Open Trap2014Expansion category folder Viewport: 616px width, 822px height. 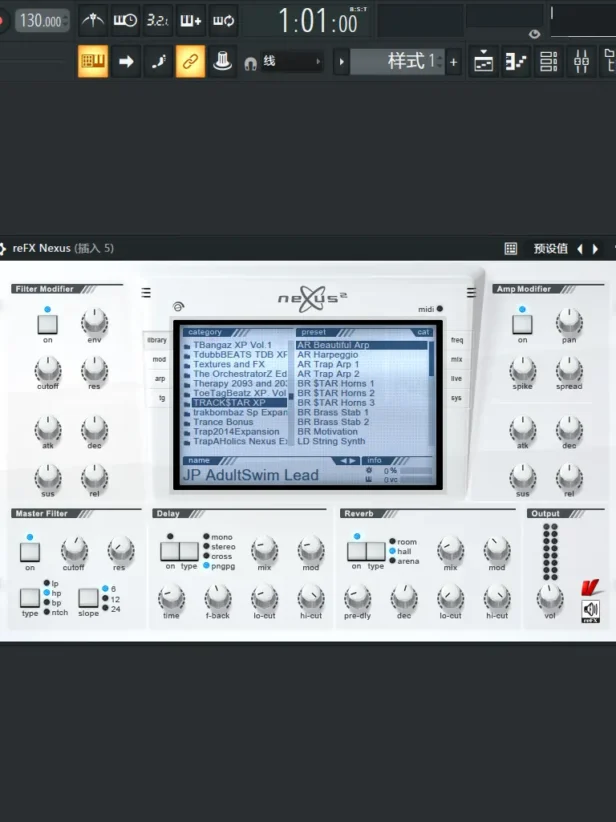point(235,431)
